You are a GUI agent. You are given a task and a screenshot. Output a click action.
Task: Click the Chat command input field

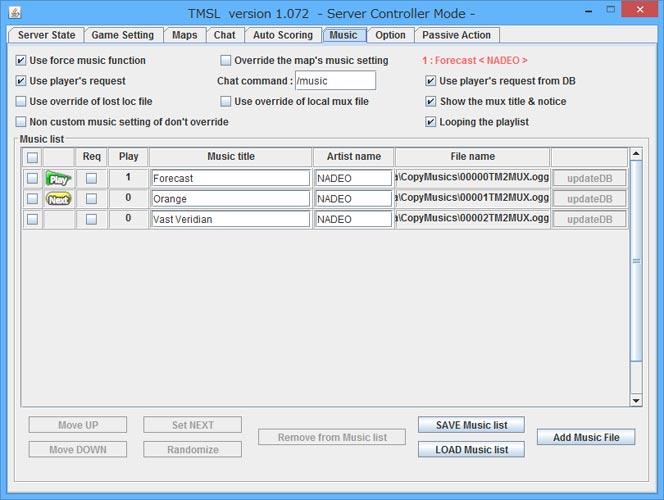(334, 81)
